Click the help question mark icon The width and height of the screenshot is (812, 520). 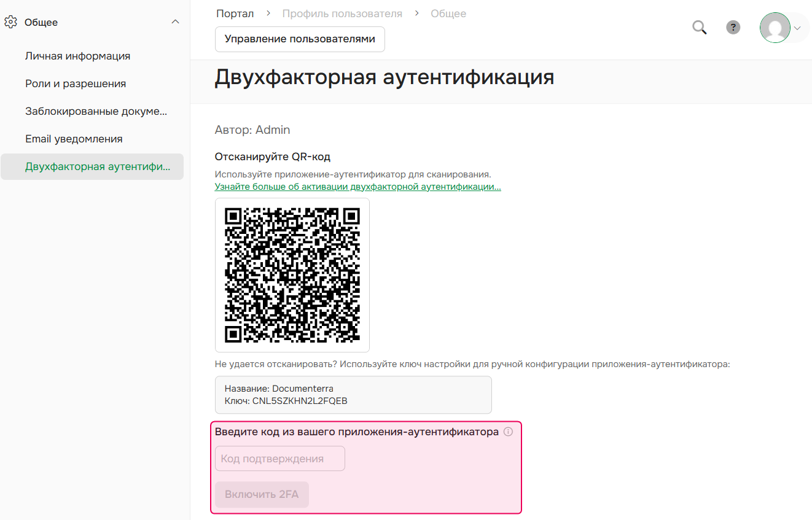click(x=733, y=27)
